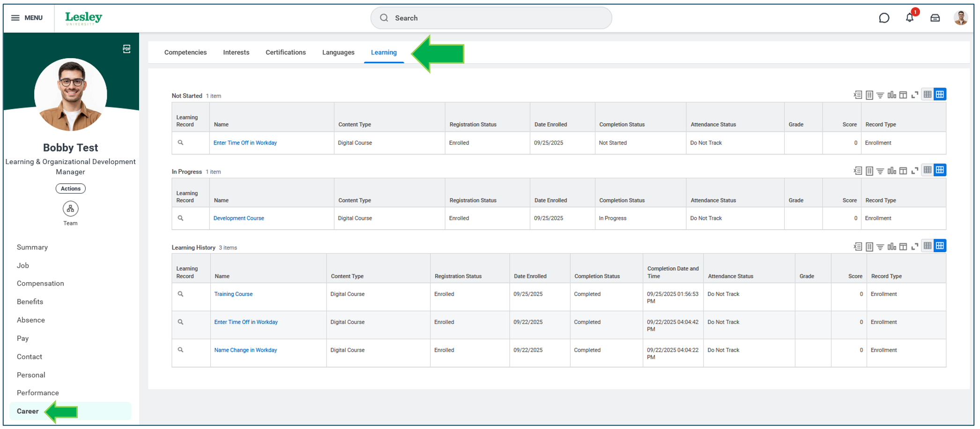This screenshot has height=429, width=980.
Task: Open column preferences for the In Progress table
Action: click(903, 171)
